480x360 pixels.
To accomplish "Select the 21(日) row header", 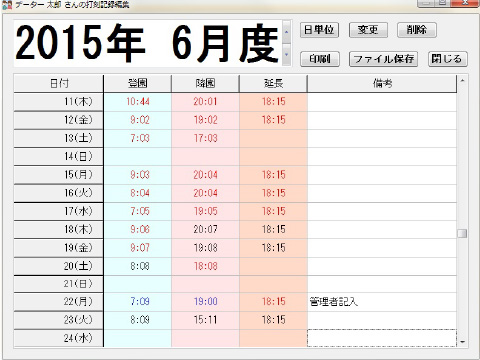I will [x=58, y=284].
